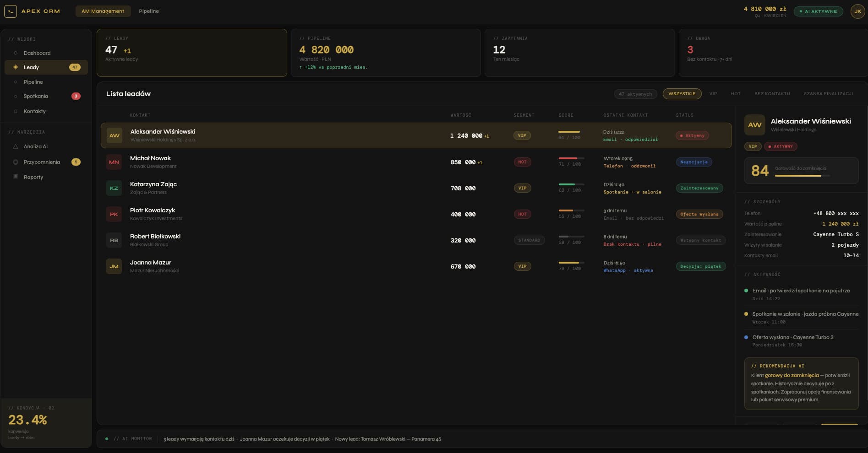Select the WSZYSTKIE filter
868x453 pixels.
(x=682, y=94)
